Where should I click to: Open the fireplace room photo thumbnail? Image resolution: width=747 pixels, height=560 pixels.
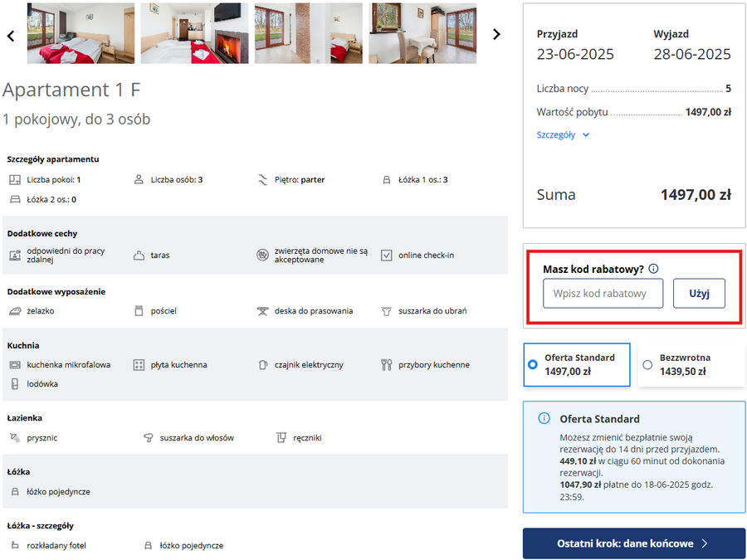click(x=194, y=33)
